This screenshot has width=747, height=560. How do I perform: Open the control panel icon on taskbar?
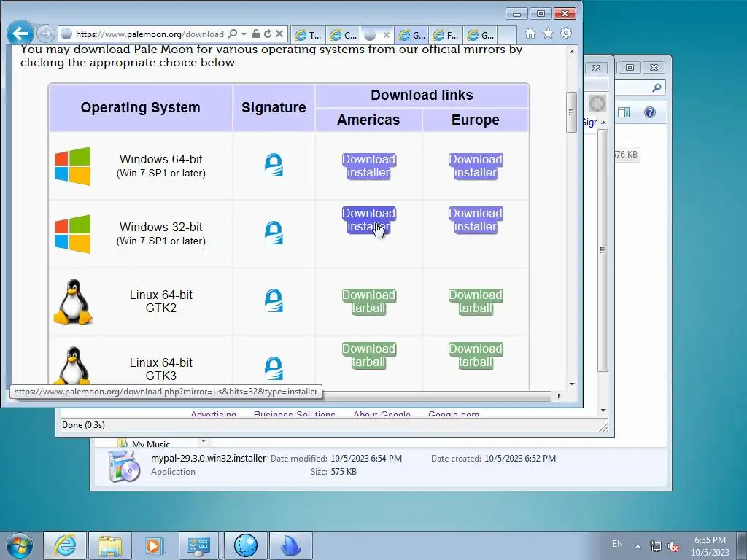pos(198,545)
